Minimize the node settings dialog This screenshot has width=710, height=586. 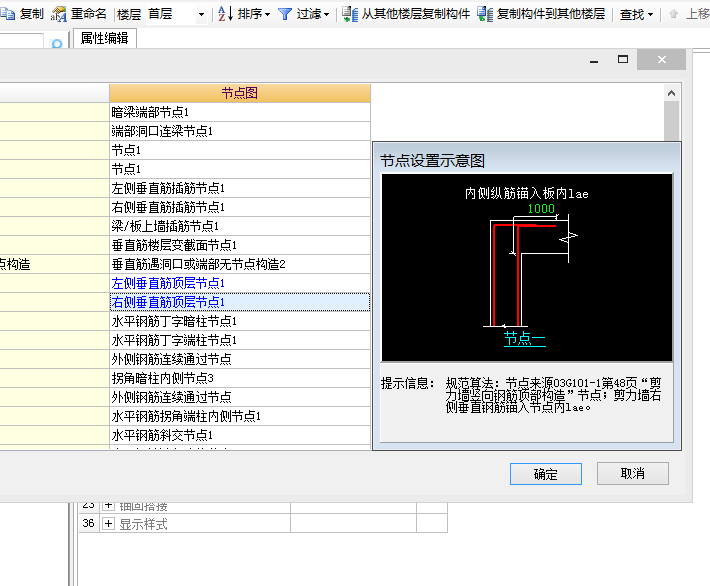click(x=594, y=60)
